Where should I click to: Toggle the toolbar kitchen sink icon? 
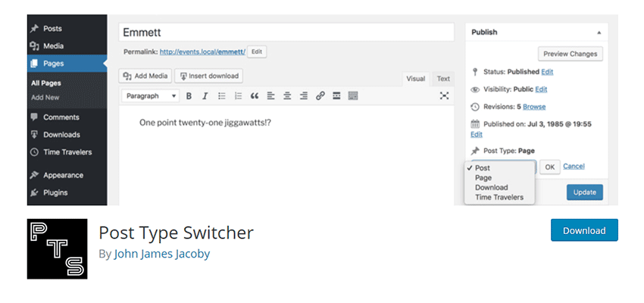(x=352, y=96)
